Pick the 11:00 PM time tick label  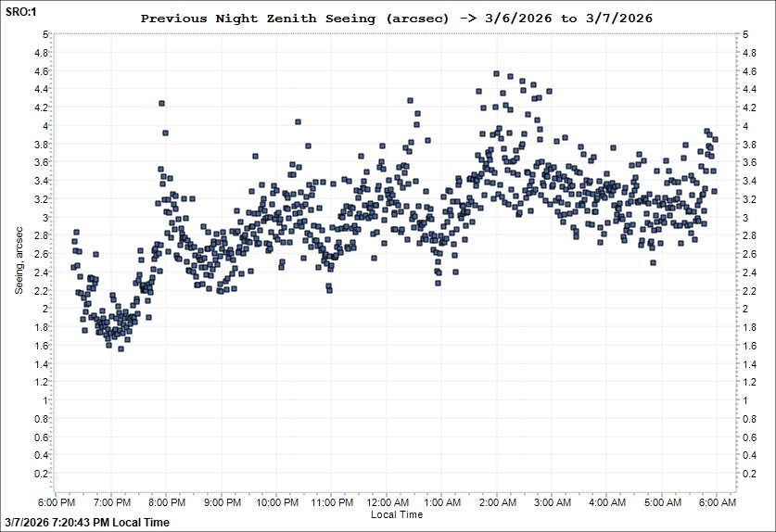pos(331,502)
